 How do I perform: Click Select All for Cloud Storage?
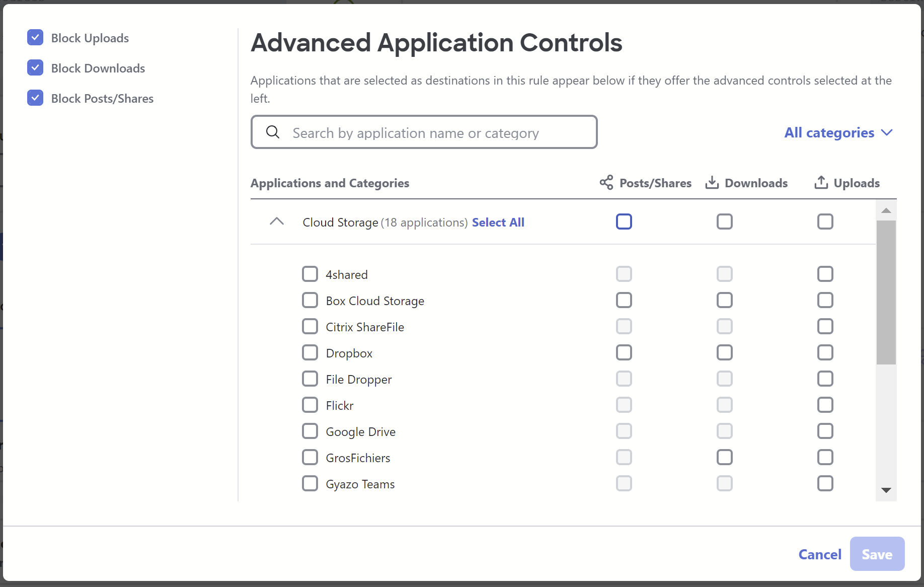[x=498, y=222]
